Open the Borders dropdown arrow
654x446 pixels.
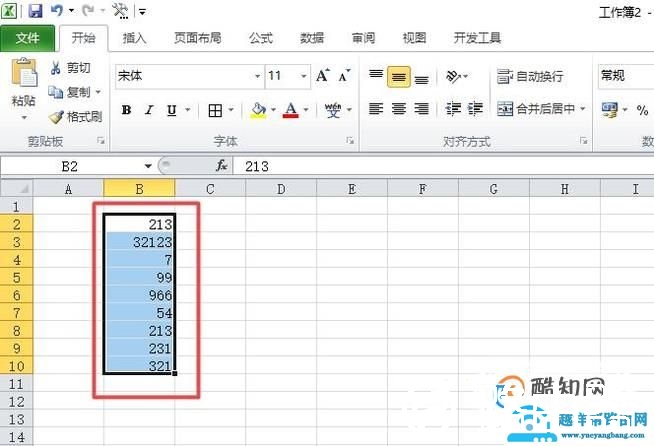click(x=231, y=111)
